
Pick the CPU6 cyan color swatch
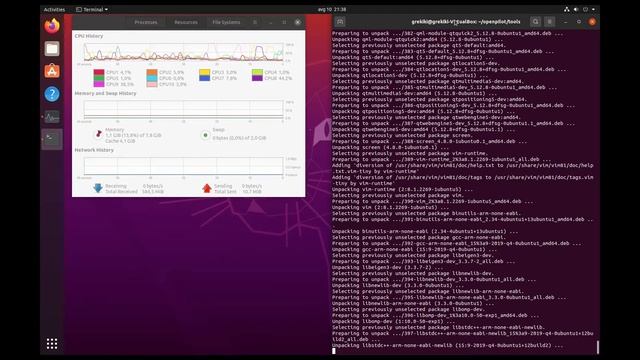pyautogui.click(x=152, y=78)
